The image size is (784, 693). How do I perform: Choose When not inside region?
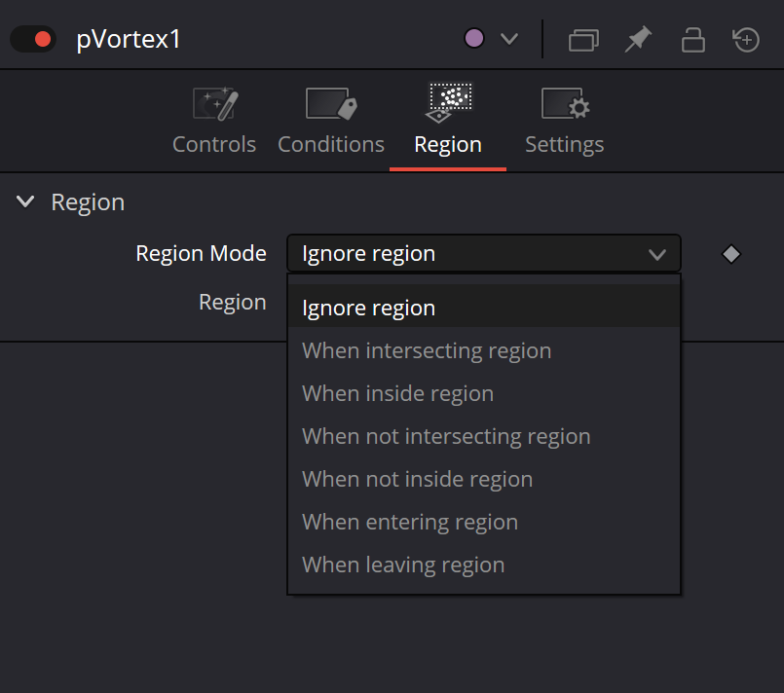(x=483, y=480)
